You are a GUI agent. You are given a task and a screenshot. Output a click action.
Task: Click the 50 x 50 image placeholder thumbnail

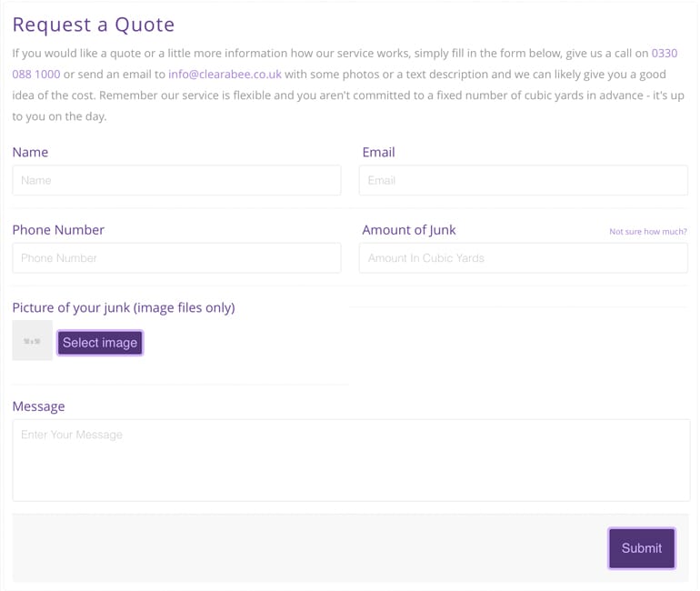[32, 341]
